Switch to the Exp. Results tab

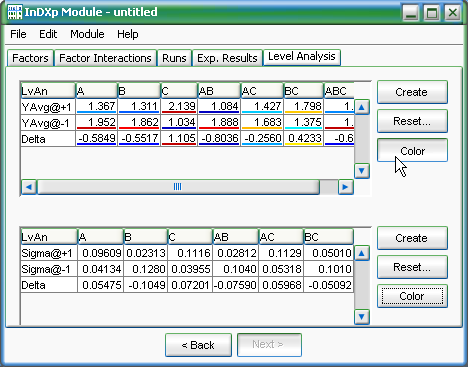click(x=227, y=58)
